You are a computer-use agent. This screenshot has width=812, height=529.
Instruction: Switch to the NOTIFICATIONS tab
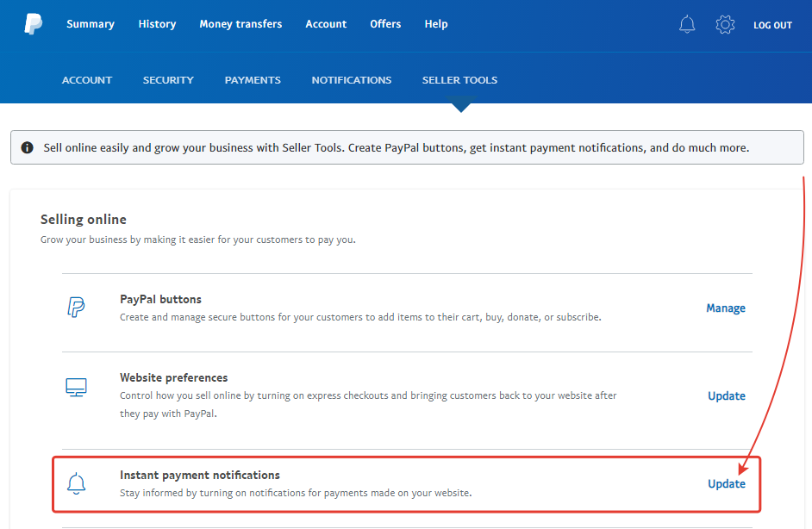[x=352, y=80]
